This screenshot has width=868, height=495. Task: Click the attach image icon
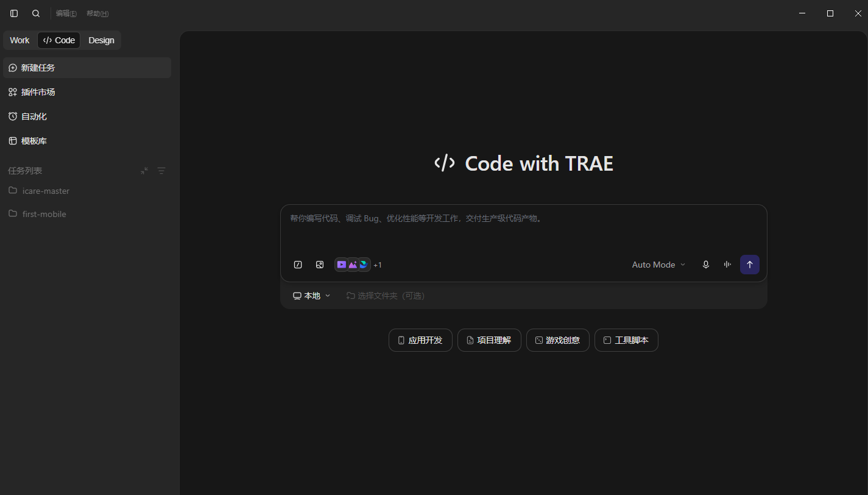click(320, 265)
